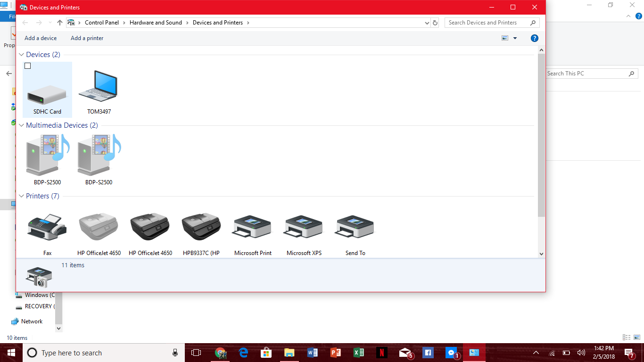This screenshot has width=644, height=362.
Task: Click the 10 items text in File Explorer
Action: coord(17,338)
